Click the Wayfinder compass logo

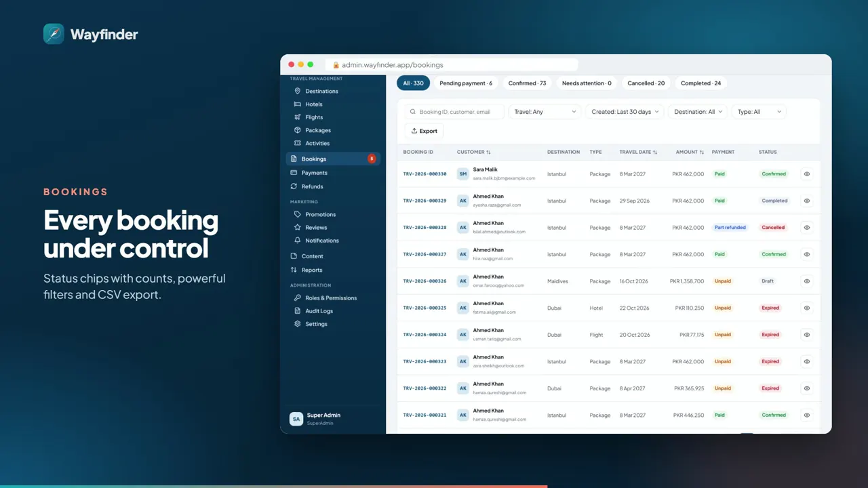(x=54, y=34)
